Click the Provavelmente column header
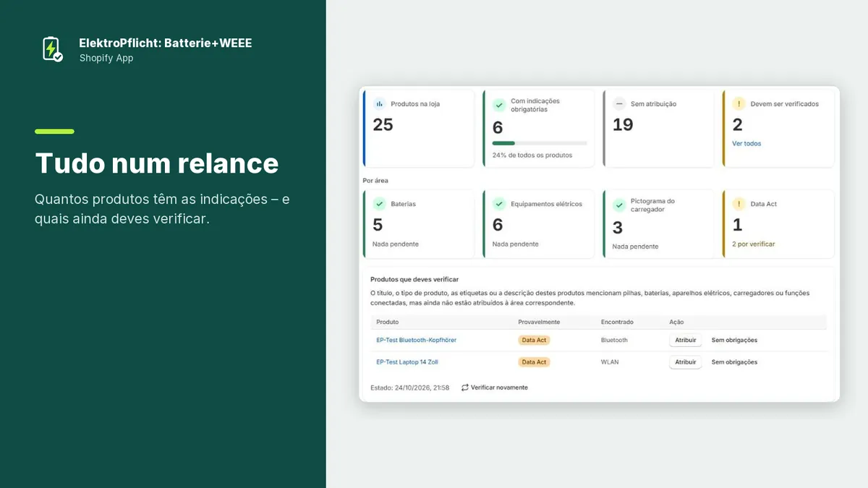Image resolution: width=868 pixels, height=488 pixels. [539, 322]
